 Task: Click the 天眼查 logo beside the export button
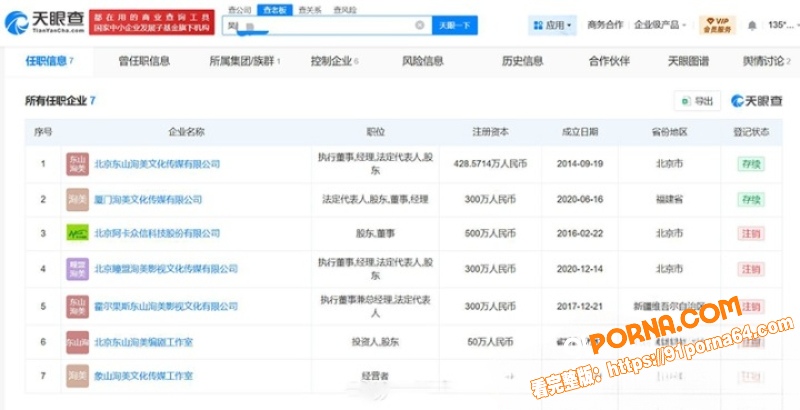point(757,101)
